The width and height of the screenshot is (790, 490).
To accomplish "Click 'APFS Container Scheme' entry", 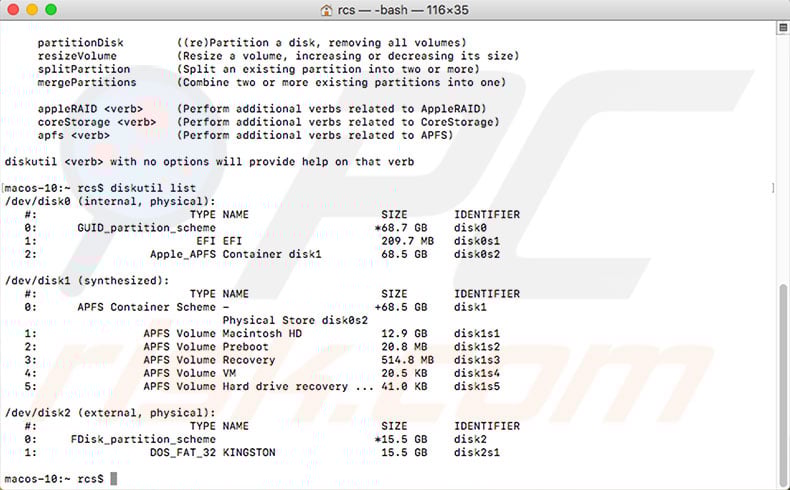I will click(x=147, y=307).
